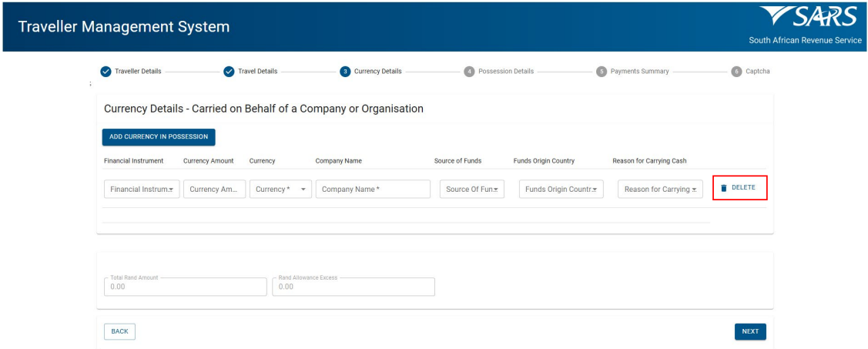Click the step 4 Possession Details circle icon
Screen dimensions: 868x349
(469, 72)
